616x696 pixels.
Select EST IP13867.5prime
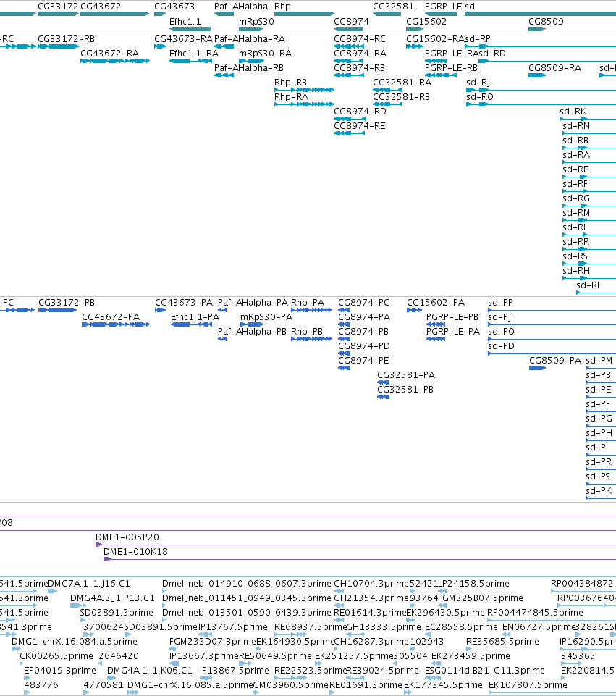click(234, 671)
